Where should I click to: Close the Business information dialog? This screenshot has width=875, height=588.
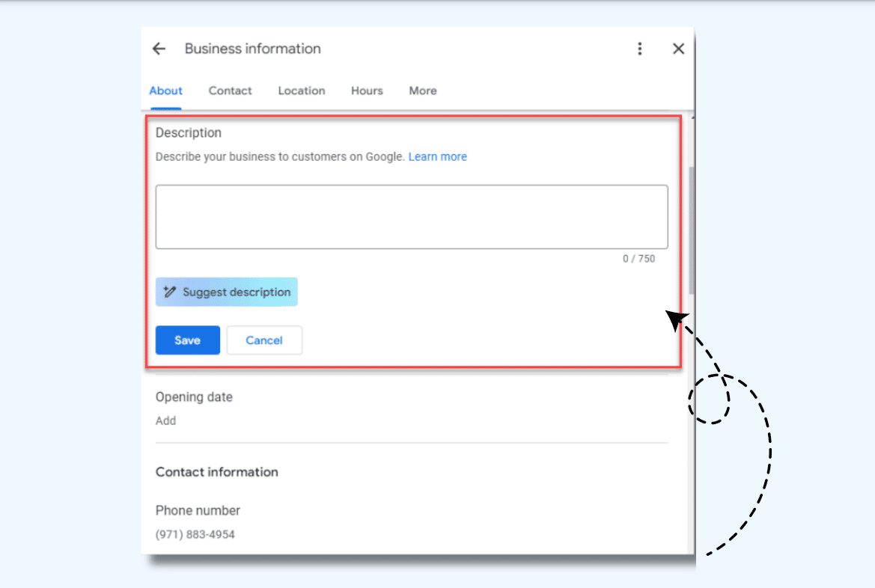click(x=678, y=49)
